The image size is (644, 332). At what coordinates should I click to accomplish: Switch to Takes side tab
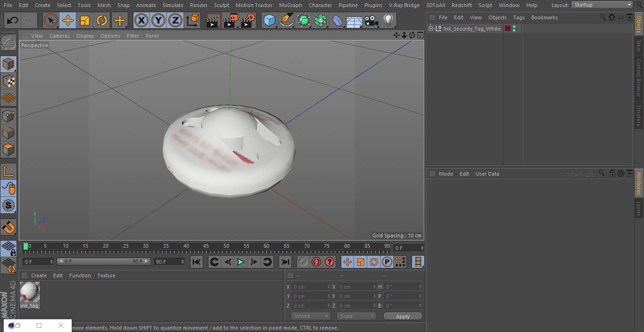(x=639, y=45)
